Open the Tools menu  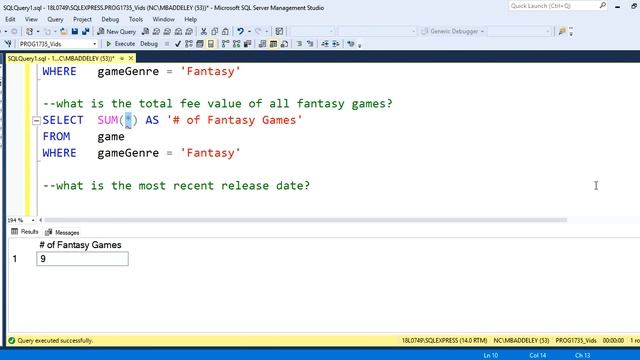[136, 19]
